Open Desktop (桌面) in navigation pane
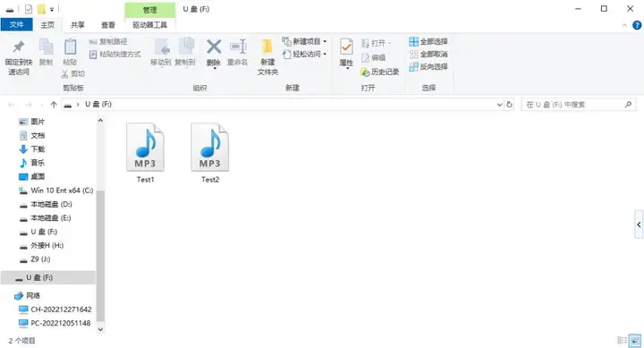The image size is (644, 348). [x=32, y=176]
